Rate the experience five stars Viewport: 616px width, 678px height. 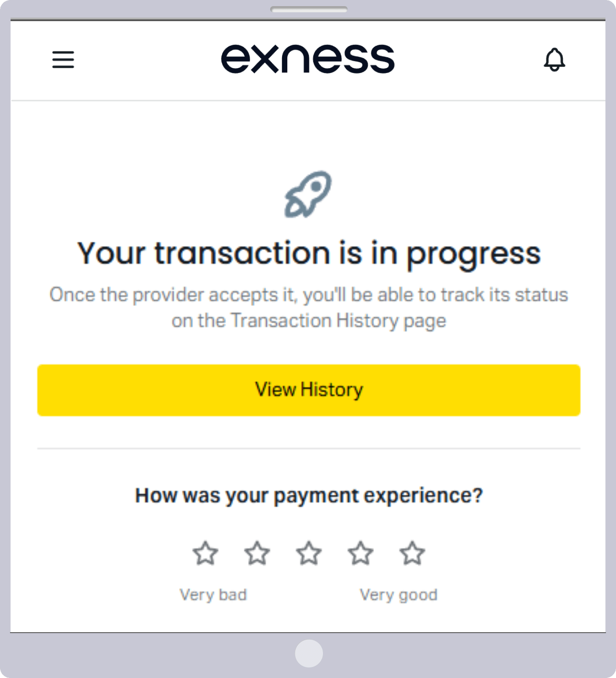(412, 553)
